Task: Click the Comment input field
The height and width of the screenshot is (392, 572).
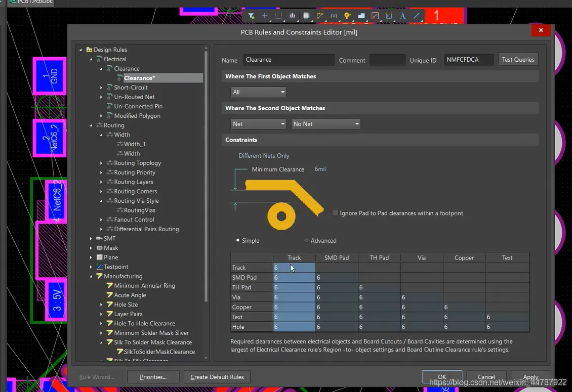Action: [x=387, y=60]
